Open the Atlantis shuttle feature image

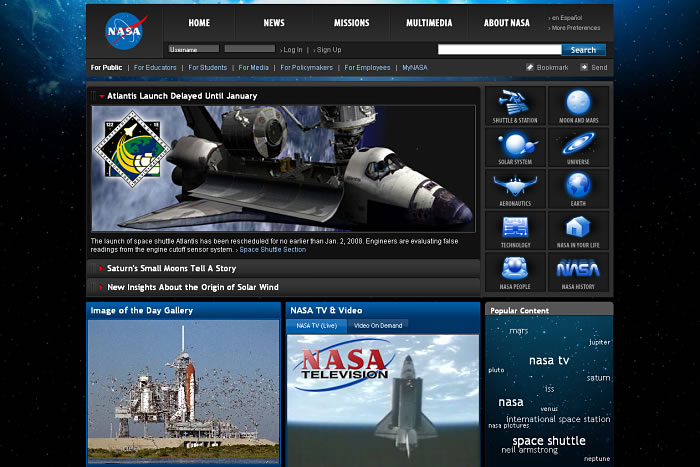tap(283, 168)
